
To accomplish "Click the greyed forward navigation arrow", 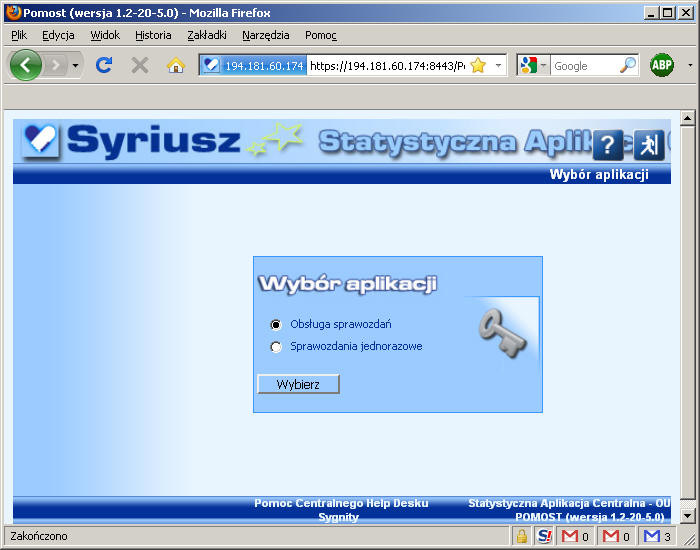I will tap(56, 66).
